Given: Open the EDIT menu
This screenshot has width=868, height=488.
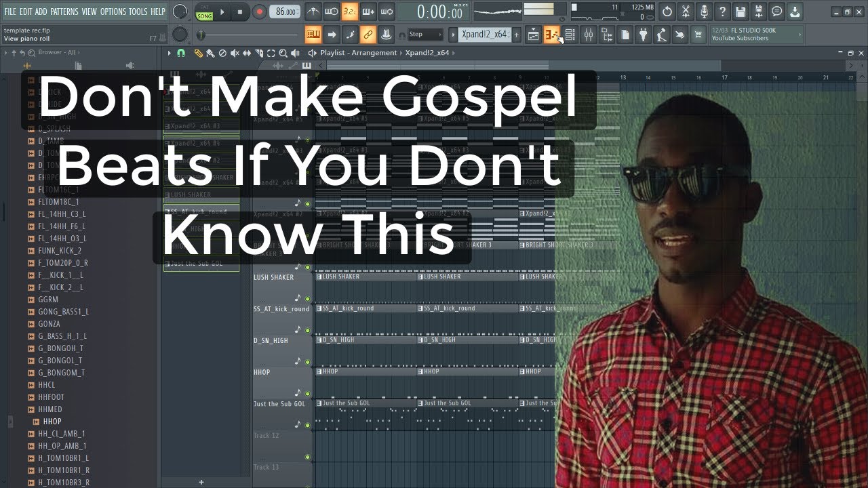Looking at the screenshot, I should pos(26,12).
